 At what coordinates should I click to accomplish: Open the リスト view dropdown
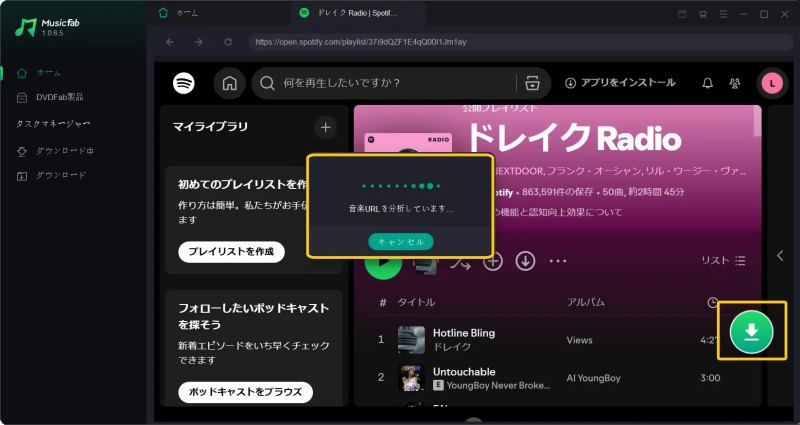(x=723, y=260)
